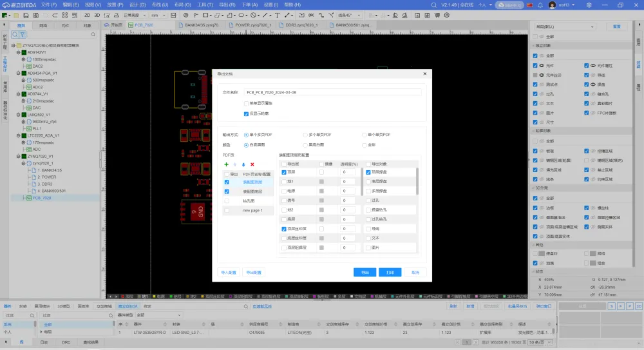Open the 正常亮度 brightness dropdown
The height and width of the screenshot is (350, 644).
pyautogui.click(x=134, y=14)
